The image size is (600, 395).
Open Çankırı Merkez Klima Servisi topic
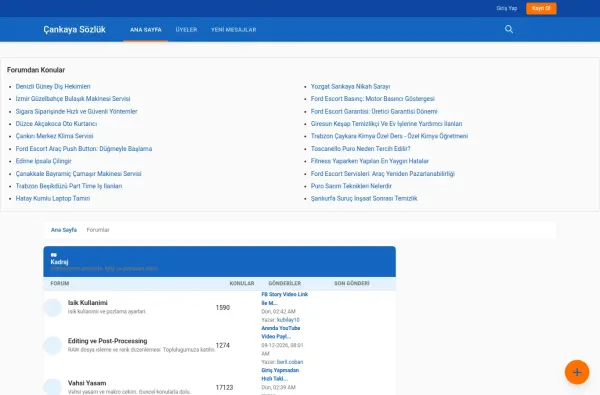click(54, 136)
